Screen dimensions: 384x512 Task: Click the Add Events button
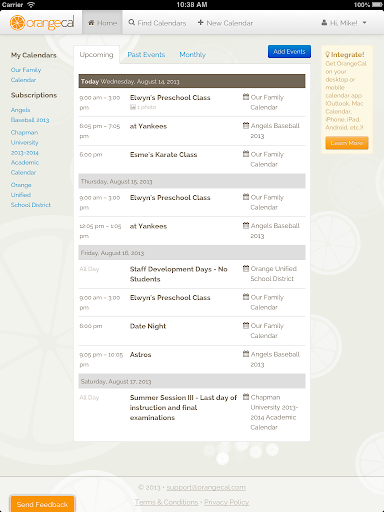289,51
